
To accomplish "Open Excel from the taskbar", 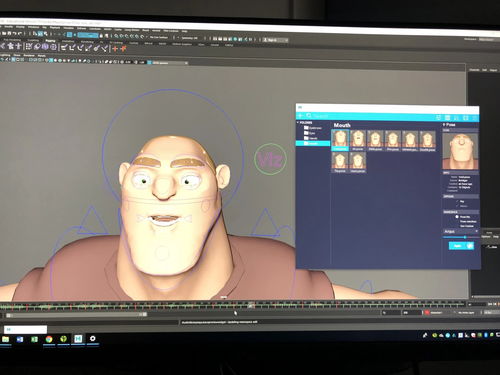I will [34, 339].
